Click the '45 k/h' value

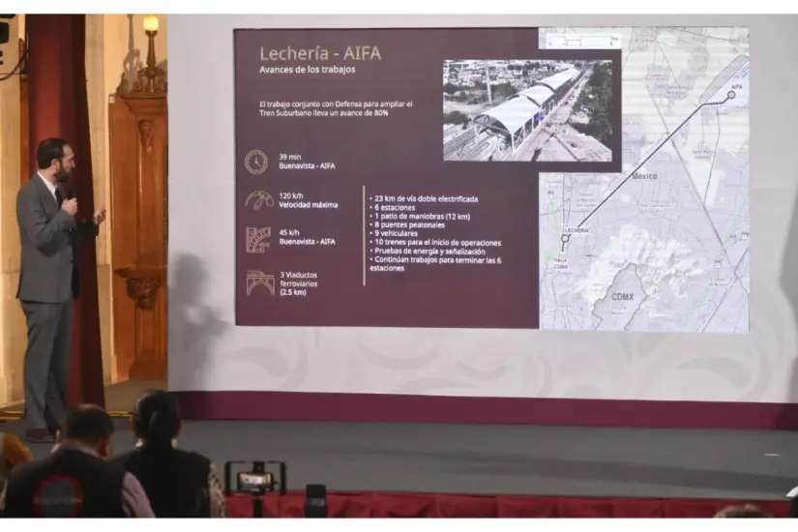point(289,233)
